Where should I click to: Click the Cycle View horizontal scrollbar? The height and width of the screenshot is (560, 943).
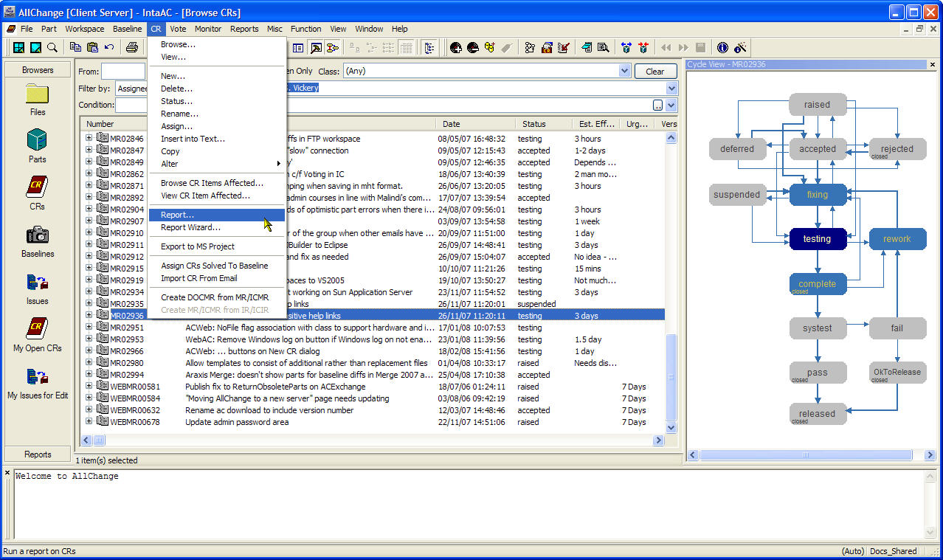tap(804, 455)
